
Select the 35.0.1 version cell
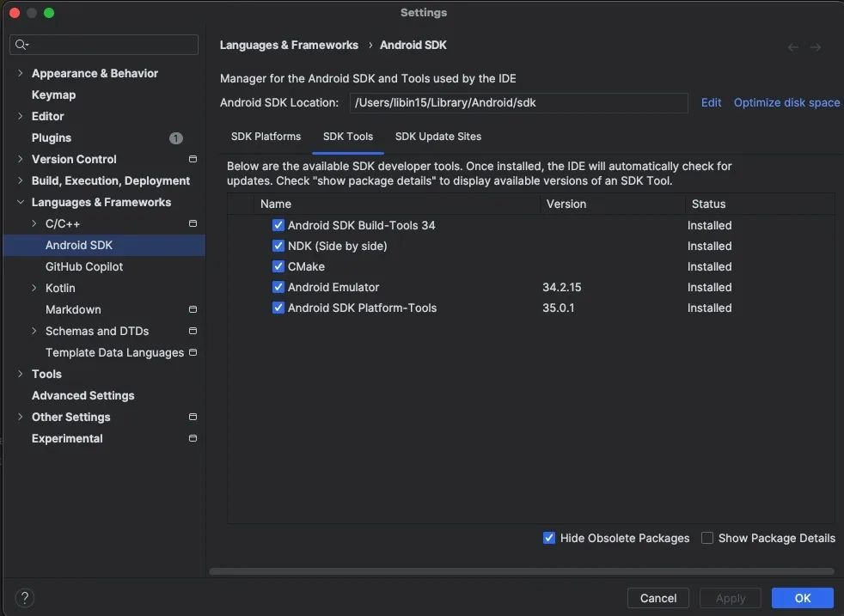pos(558,308)
